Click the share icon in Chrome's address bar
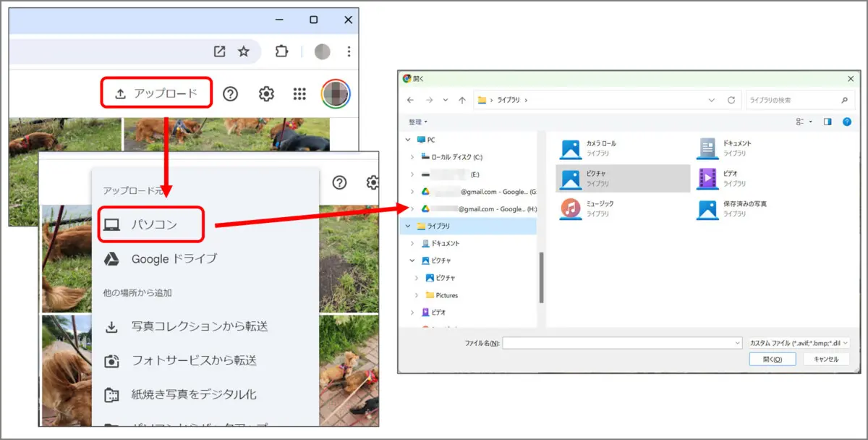Viewport: 868px width, 440px height. (218, 51)
